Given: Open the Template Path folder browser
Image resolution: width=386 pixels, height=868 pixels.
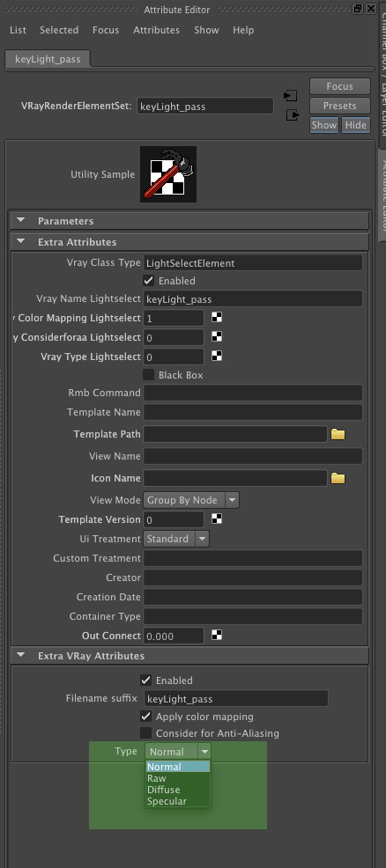Looking at the screenshot, I should (338, 434).
